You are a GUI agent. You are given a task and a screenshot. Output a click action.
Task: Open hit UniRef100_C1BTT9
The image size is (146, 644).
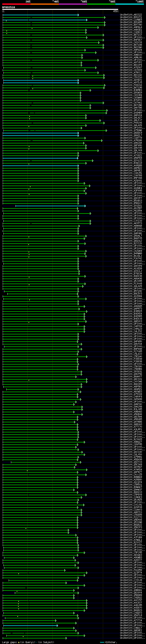pyautogui.click(x=131, y=138)
